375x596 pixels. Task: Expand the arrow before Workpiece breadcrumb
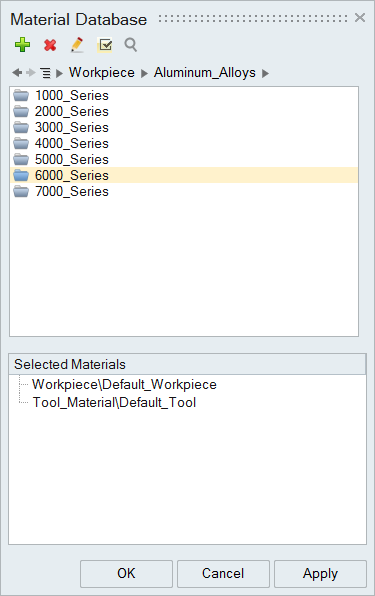pos(59,73)
